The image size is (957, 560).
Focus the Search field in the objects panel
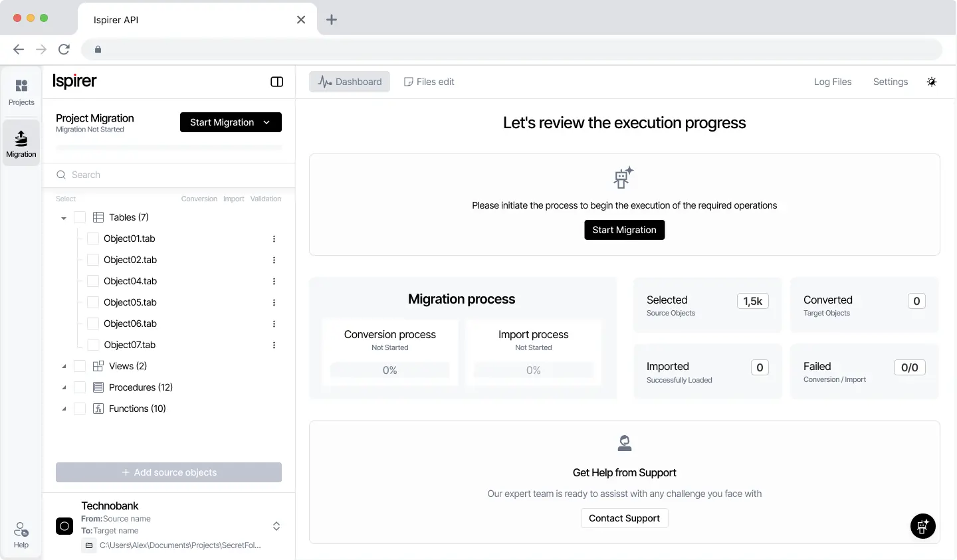pos(169,175)
